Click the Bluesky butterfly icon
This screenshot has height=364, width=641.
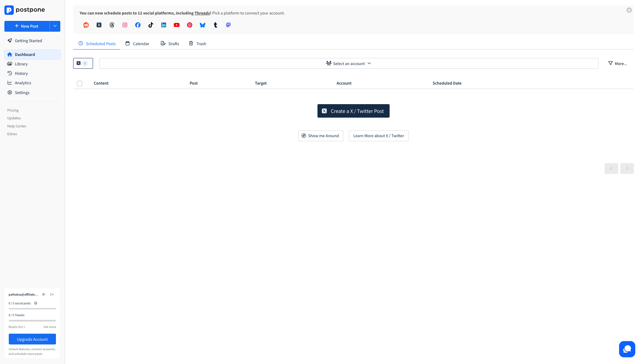[x=203, y=25]
